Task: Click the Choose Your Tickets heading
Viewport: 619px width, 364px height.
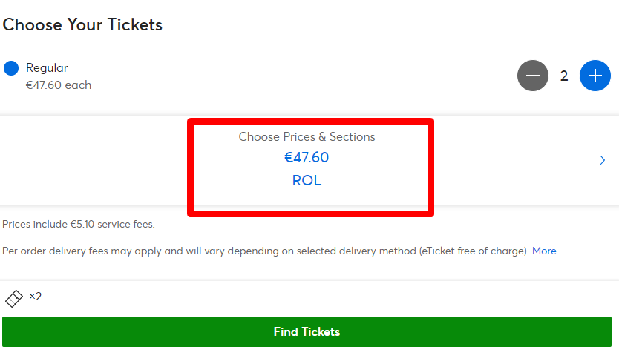Action: [82, 25]
